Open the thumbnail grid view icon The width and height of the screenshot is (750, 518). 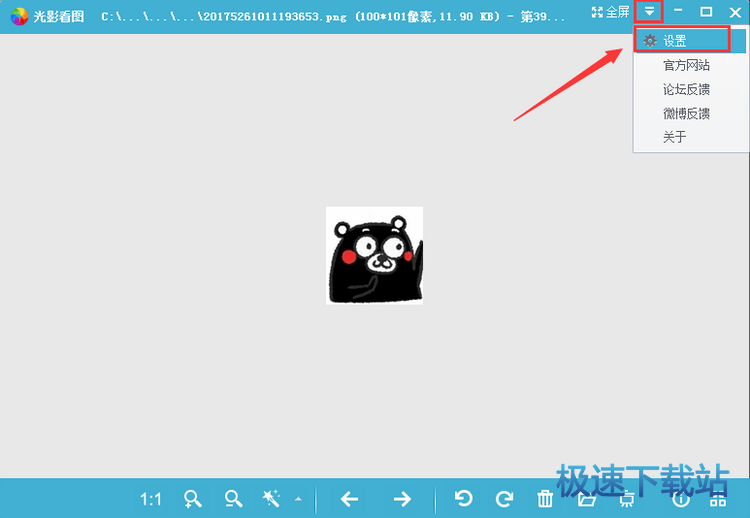coord(717,499)
